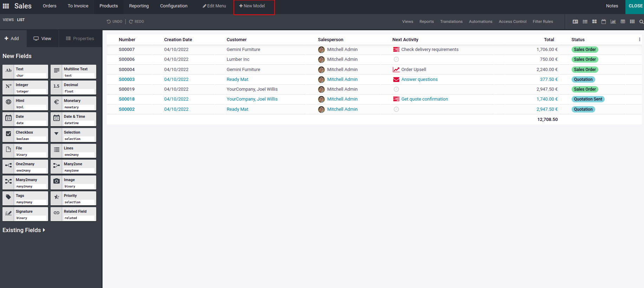Screen dimensions: 644x288
Task: Switch to the Add tab
Action: click(x=13, y=38)
